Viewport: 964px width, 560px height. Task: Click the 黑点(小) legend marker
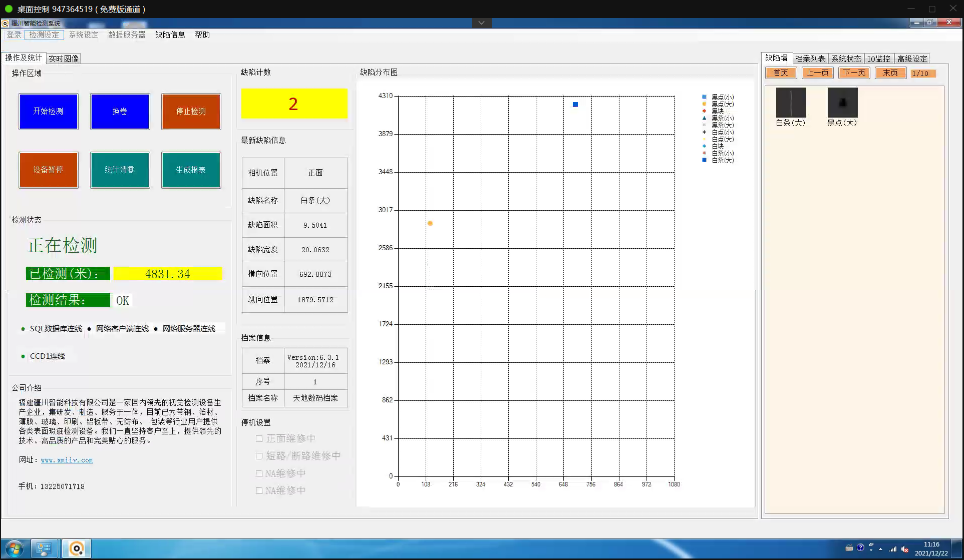(704, 97)
